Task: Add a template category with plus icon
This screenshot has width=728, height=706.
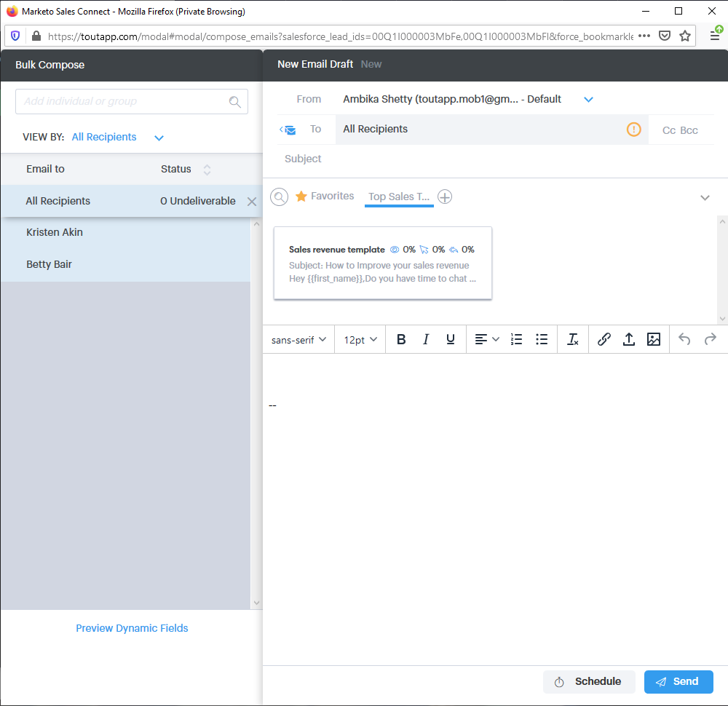Action: 445,197
